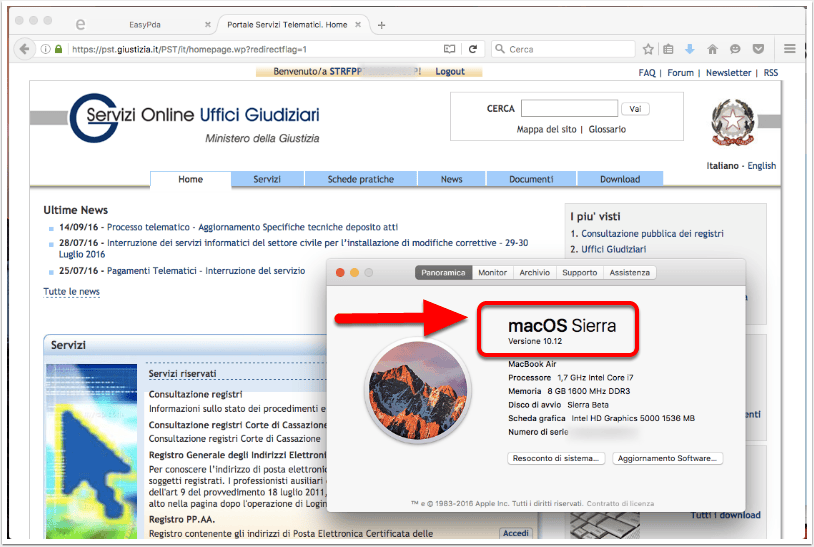The width and height of the screenshot is (814, 547).
Task: Open Tutte le news link
Action: (x=72, y=292)
